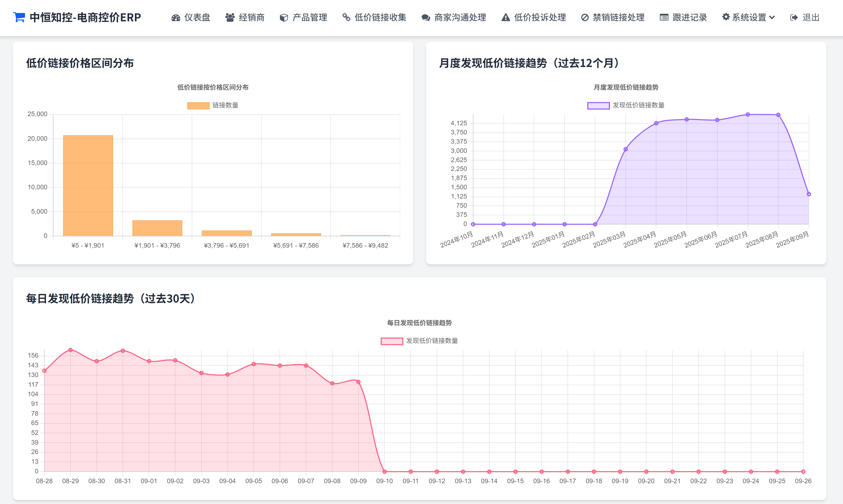Toggle monthly trend 发现低价链接数量 legend label
This screenshot has height=504, width=843.
(638, 105)
